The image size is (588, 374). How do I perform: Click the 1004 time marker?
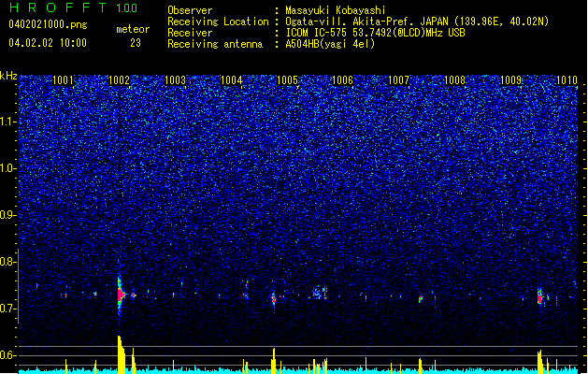coord(232,80)
